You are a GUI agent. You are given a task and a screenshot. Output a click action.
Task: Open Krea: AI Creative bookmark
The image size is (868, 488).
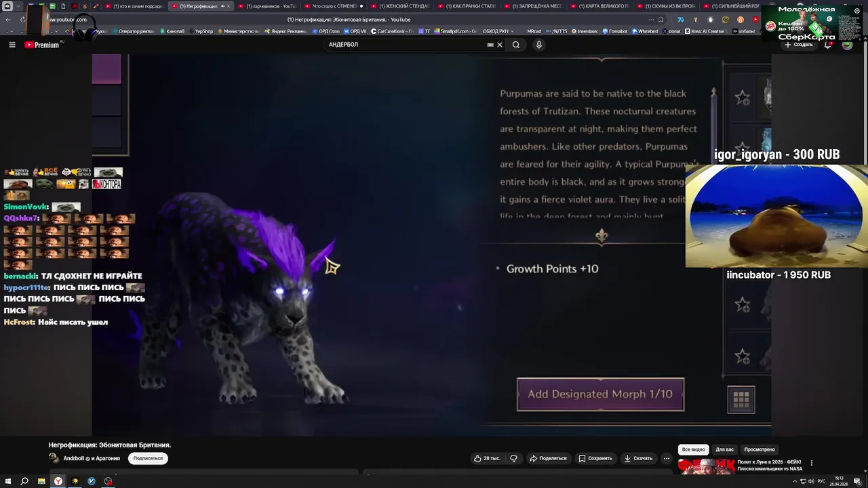click(706, 31)
